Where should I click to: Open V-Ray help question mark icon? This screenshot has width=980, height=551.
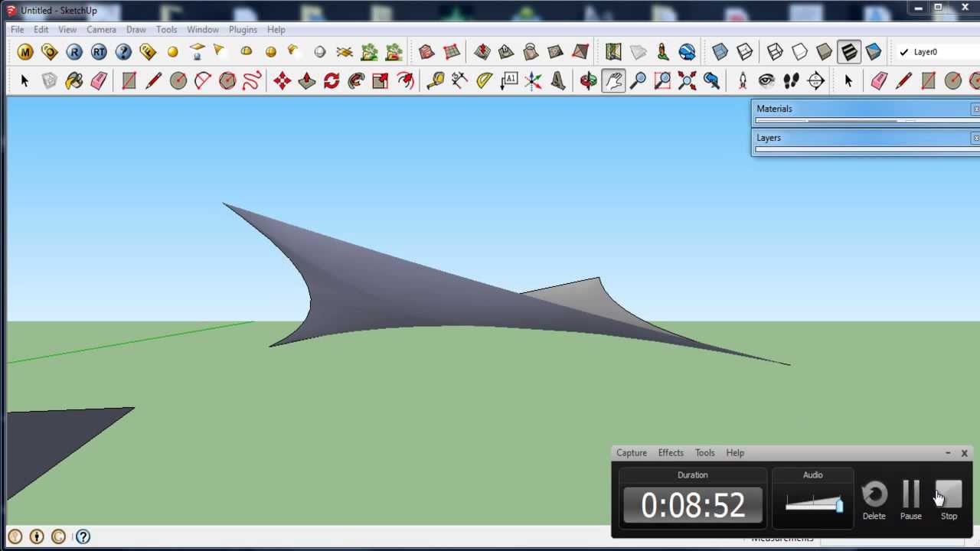pos(123,52)
